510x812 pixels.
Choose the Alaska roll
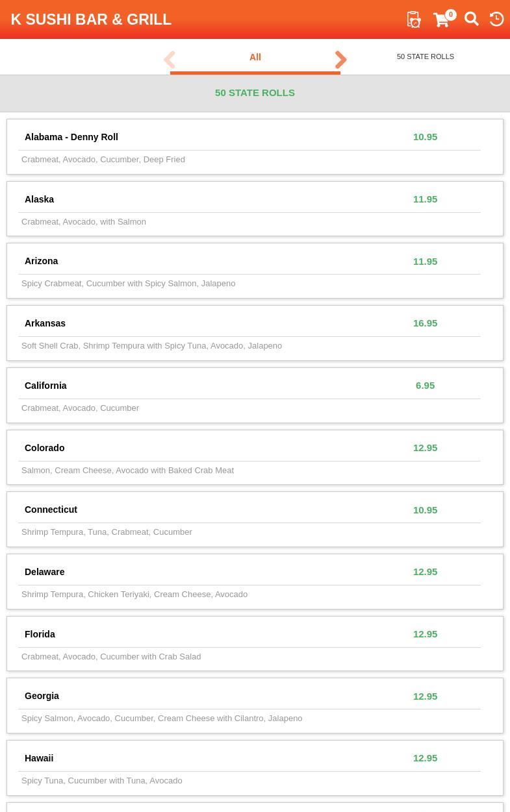40,199
